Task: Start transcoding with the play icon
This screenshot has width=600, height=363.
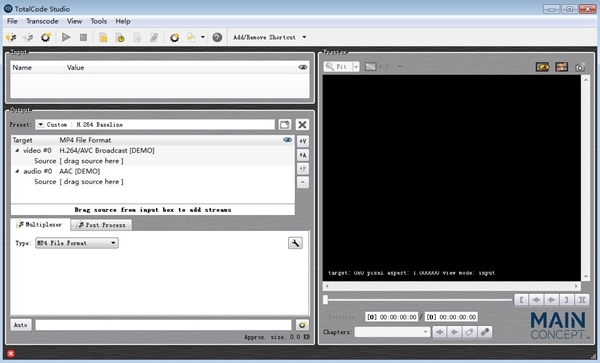Action: pos(66,37)
